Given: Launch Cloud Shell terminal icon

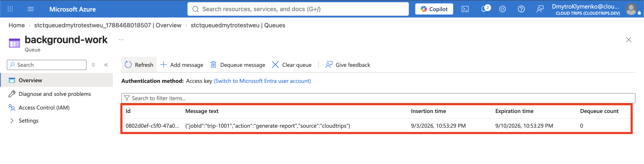Looking at the screenshot, I should coord(465,9).
